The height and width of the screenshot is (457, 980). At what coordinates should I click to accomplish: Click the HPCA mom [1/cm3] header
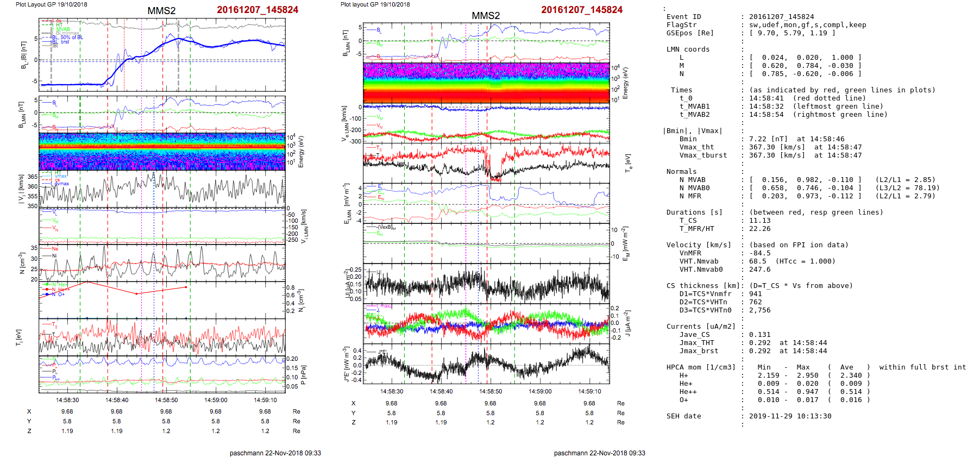pyautogui.click(x=701, y=367)
